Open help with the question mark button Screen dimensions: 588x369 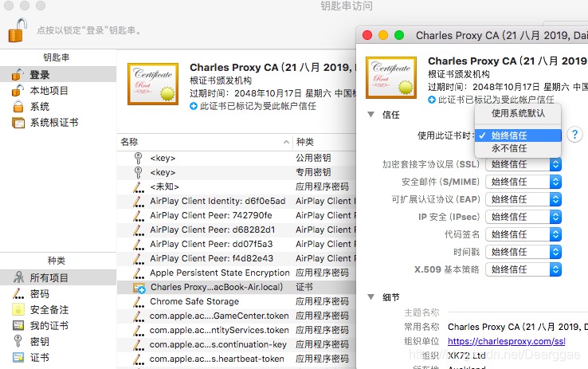[574, 134]
